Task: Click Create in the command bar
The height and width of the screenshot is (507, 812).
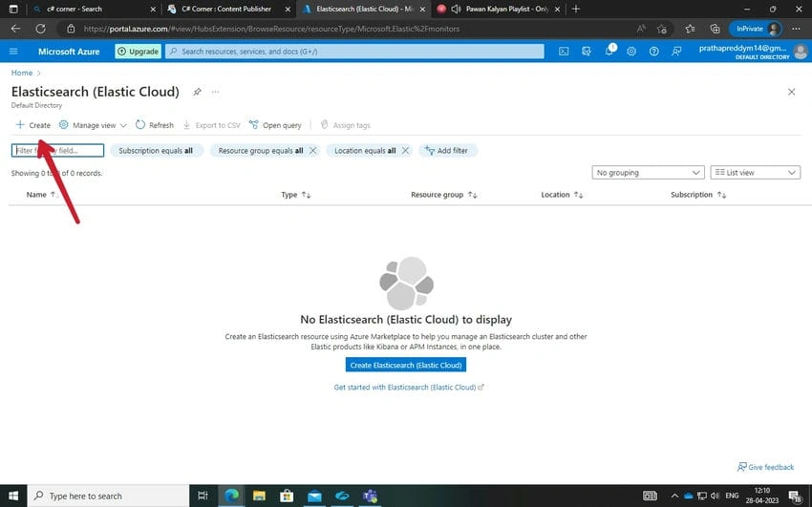Action: click(x=33, y=125)
